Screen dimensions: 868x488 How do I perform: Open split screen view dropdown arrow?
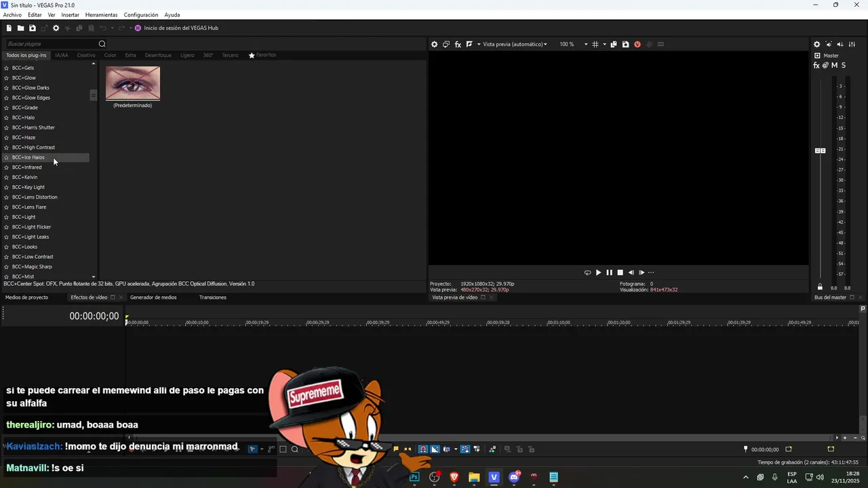[479, 44]
